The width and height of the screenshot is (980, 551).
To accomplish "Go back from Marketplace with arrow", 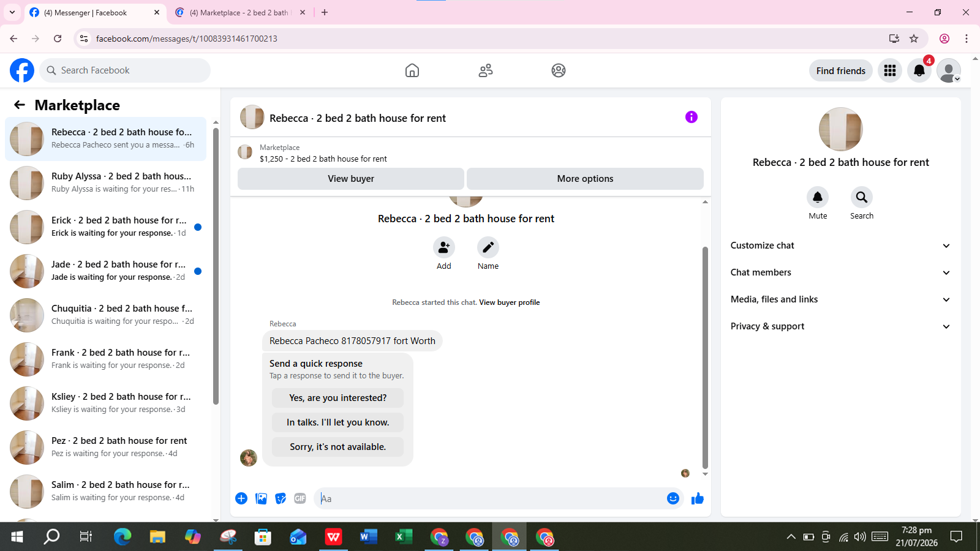I will pos(20,105).
